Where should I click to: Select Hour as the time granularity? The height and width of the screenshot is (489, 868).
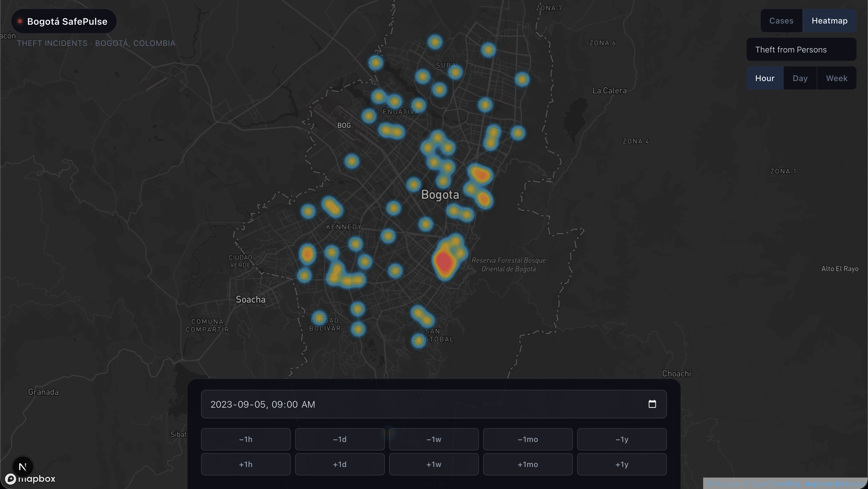pos(765,78)
